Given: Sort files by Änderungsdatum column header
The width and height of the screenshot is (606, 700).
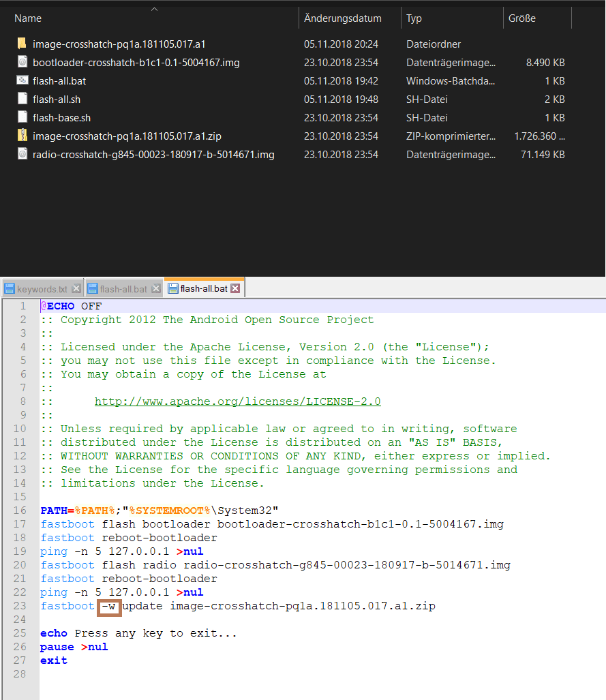Looking at the screenshot, I should pos(343,18).
